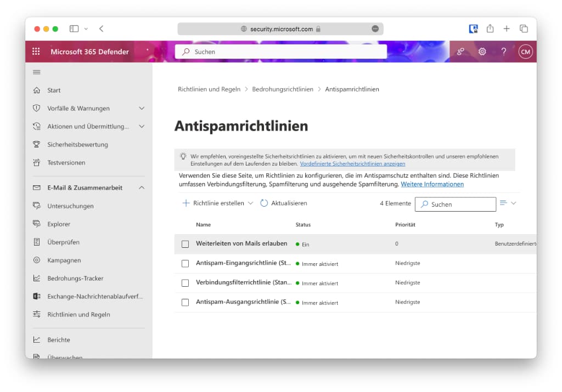Click the Bedrohungsrichtlinien breadcrumb
The height and width of the screenshot is (392, 562).
click(283, 89)
